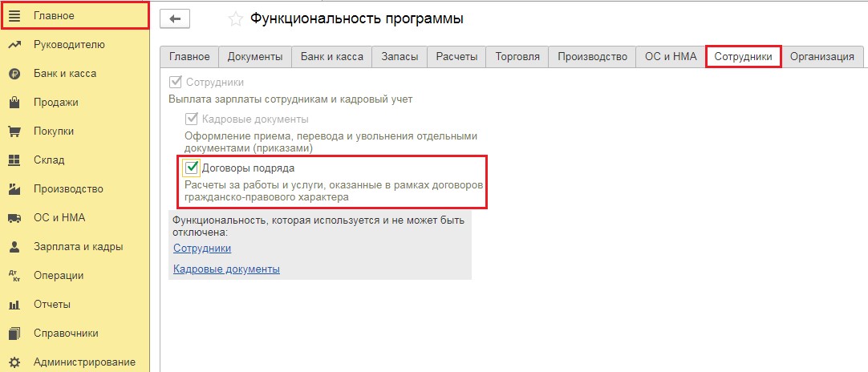Switch to the Производство tab
The image size is (868, 372).
(x=592, y=57)
